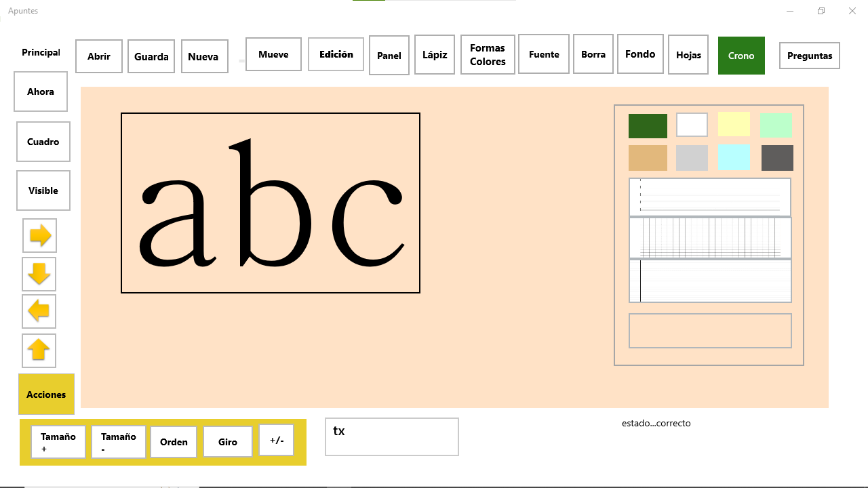Toggle the +/- button
The height and width of the screenshot is (488, 868).
(x=277, y=441)
